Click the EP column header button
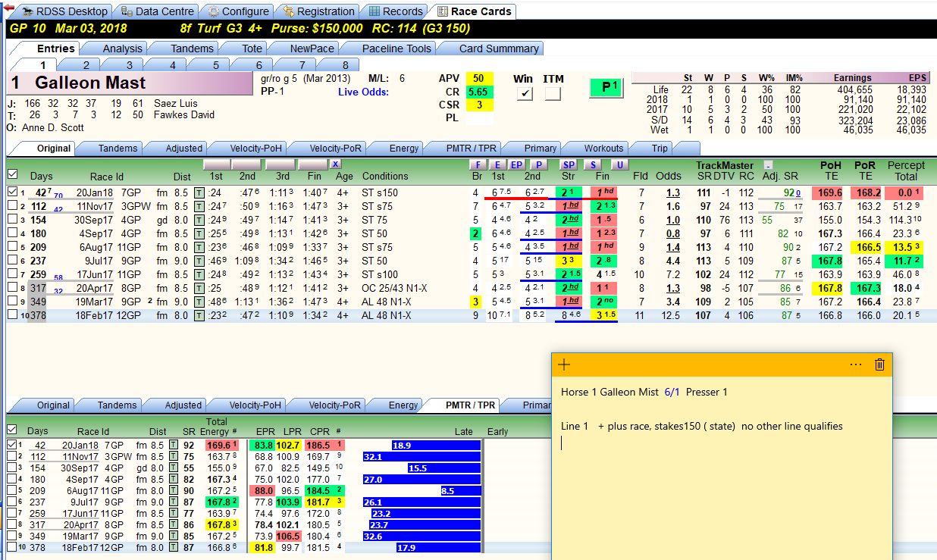This screenshot has height=560, width=937. (x=516, y=164)
